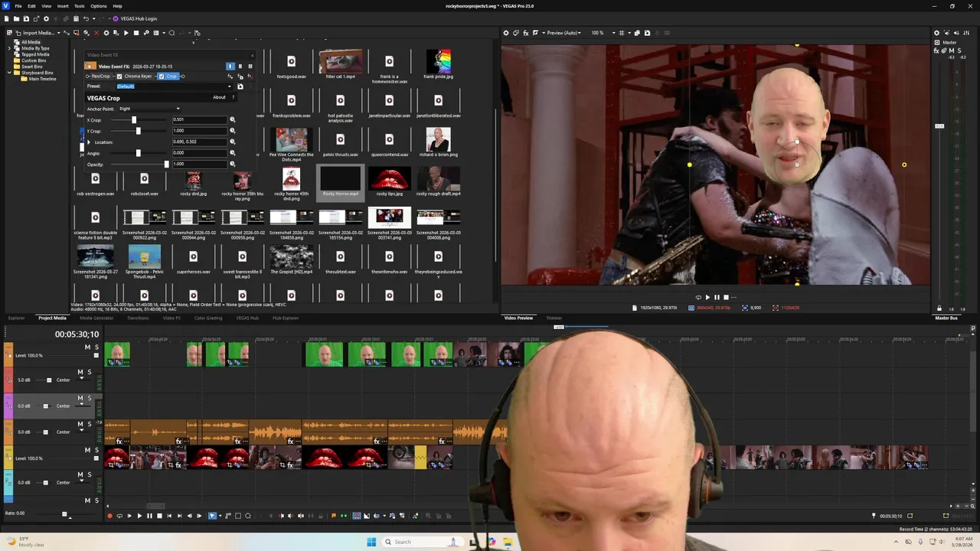The image size is (980, 551).
Task: Expand the Location parameter group
Action: (x=89, y=142)
